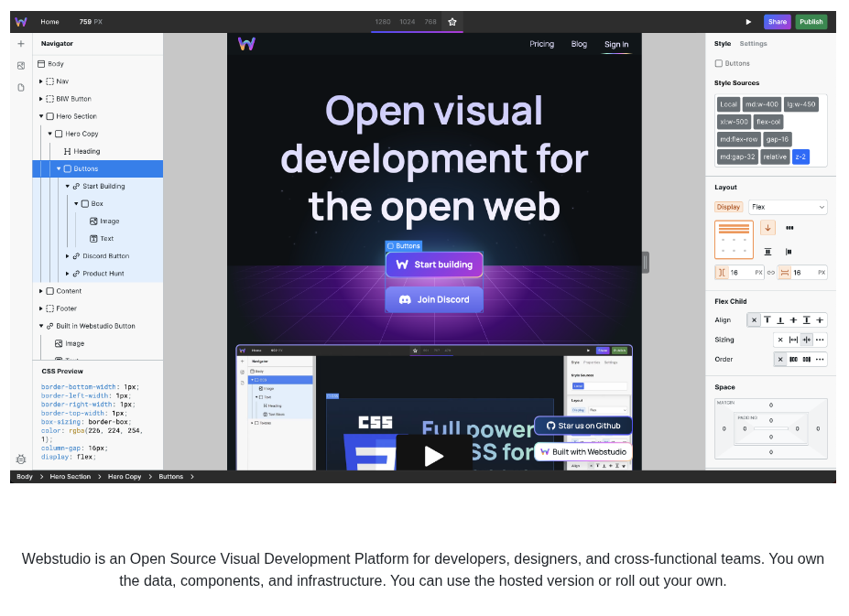
Task: Click the Webstudio logo in the top bar
Action: 21,22
